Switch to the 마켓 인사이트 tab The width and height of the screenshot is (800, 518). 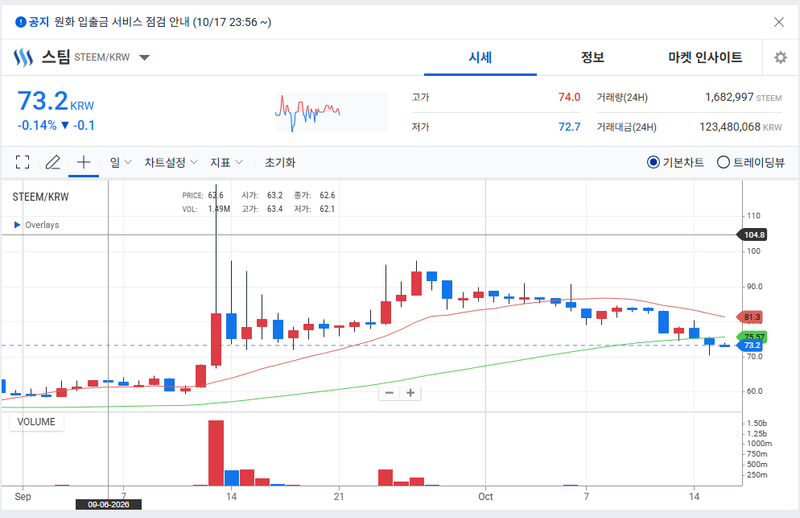click(705, 57)
